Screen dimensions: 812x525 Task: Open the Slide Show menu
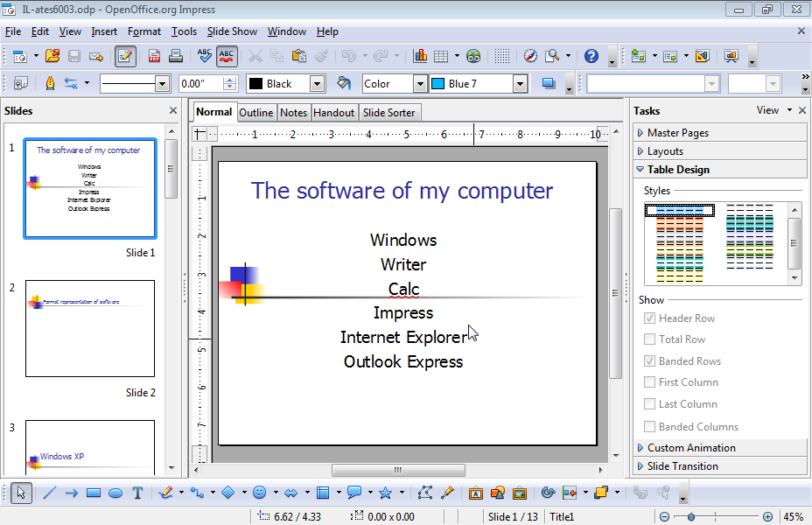click(232, 31)
